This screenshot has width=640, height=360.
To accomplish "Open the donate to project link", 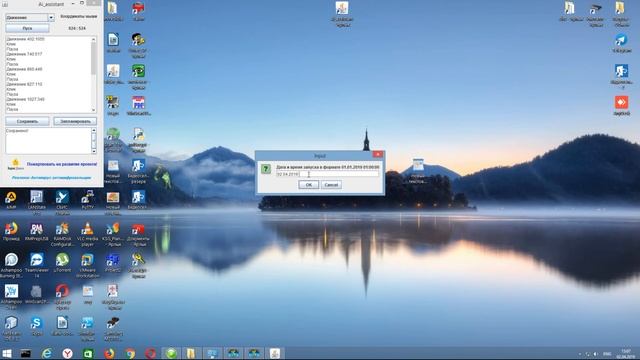I will coord(62,164).
